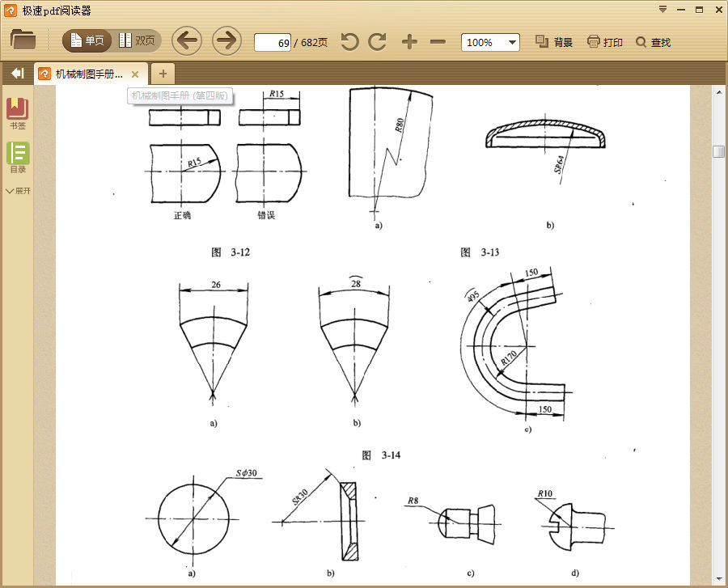Click the 背景 background button
This screenshot has width=728, height=588.
point(554,42)
